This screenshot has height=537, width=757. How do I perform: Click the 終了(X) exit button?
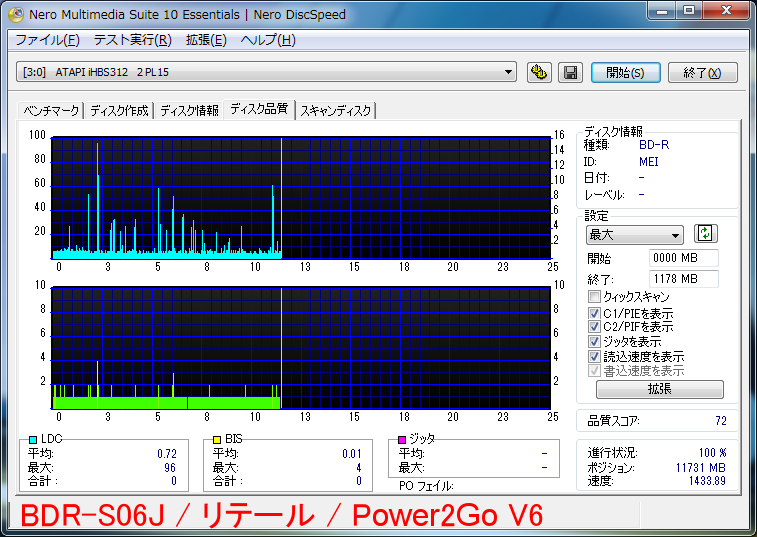tap(702, 72)
